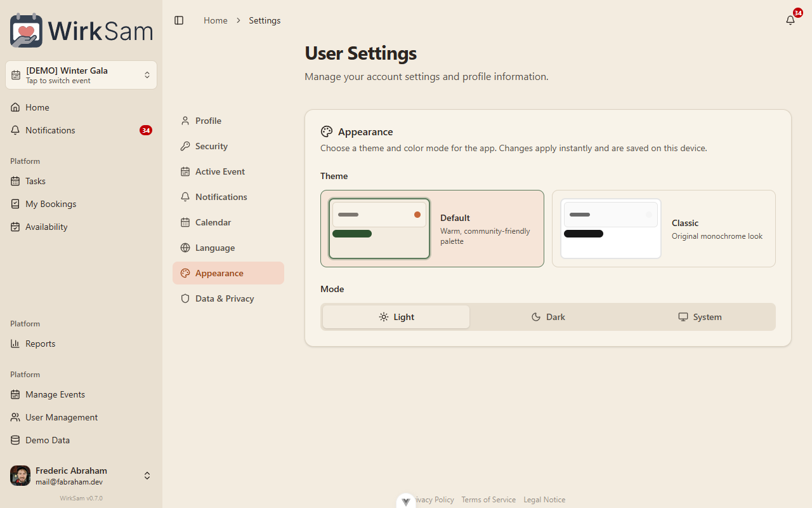This screenshot has width=812, height=508.
Task: Open User Management
Action: coord(81,417)
